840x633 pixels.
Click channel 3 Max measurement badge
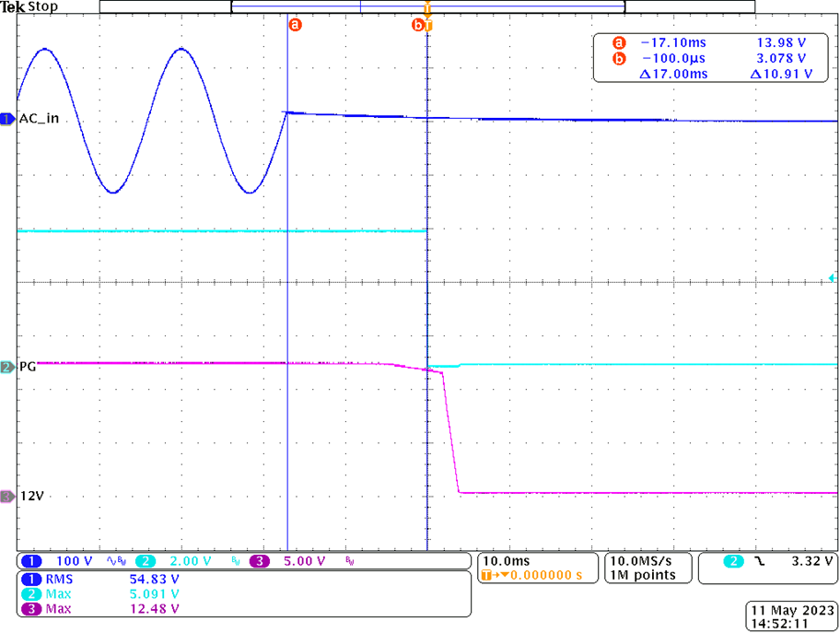(x=31, y=609)
